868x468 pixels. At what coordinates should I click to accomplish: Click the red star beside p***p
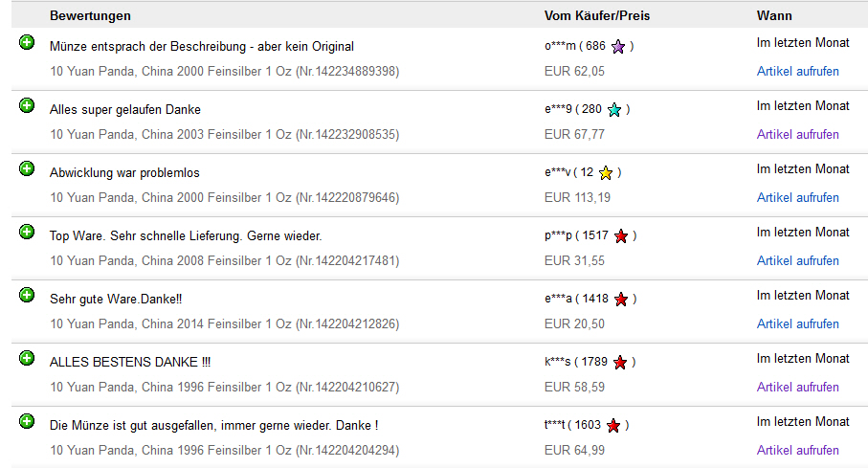tap(621, 236)
